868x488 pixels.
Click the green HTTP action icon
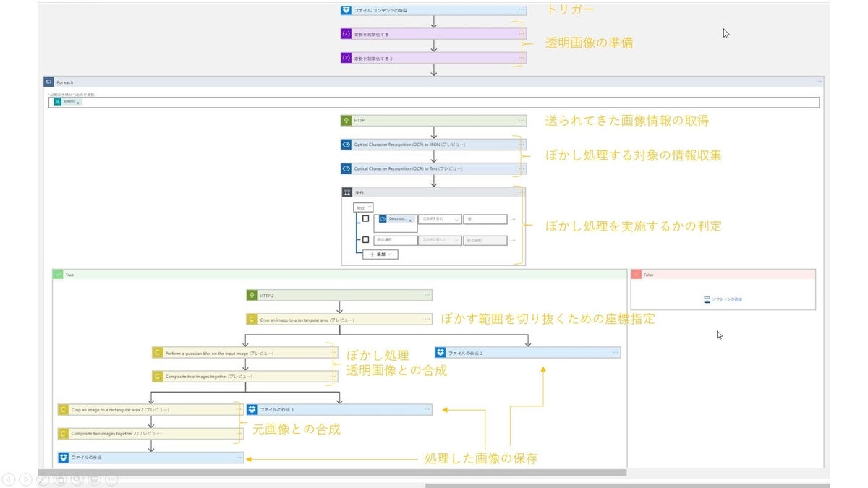[x=346, y=120]
